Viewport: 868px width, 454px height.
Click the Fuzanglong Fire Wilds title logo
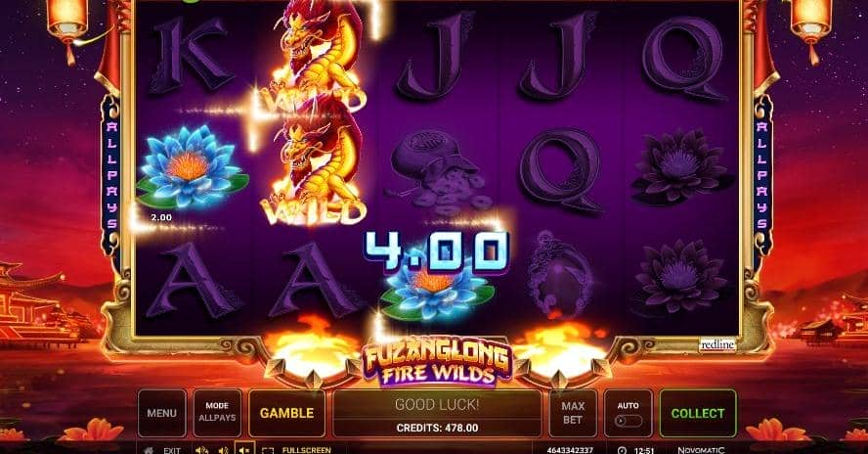[x=437, y=363]
